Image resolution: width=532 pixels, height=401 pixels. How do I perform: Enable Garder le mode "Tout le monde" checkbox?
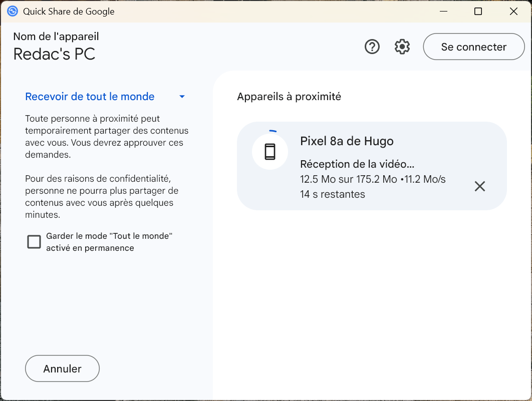tap(34, 242)
